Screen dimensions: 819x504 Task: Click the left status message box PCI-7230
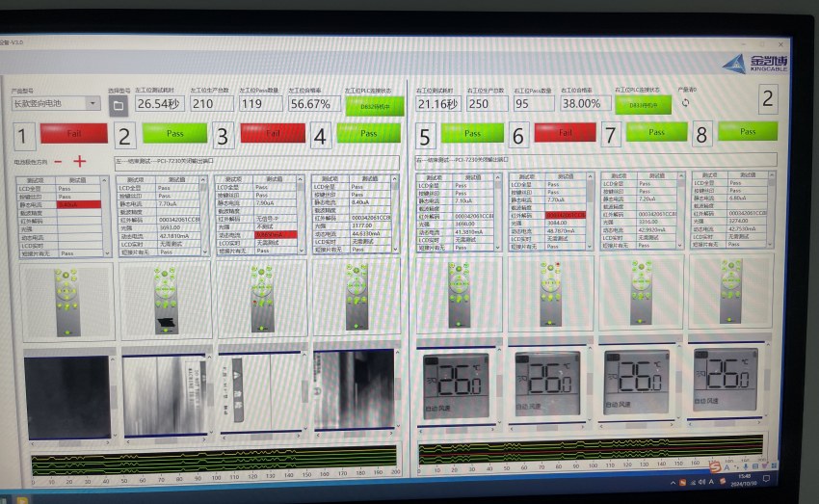pos(257,161)
